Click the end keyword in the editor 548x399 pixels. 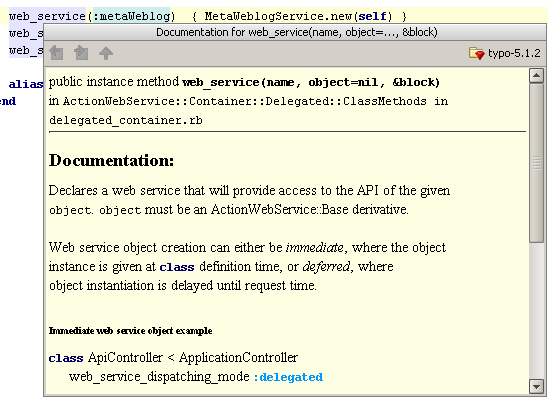click(8, 101)
